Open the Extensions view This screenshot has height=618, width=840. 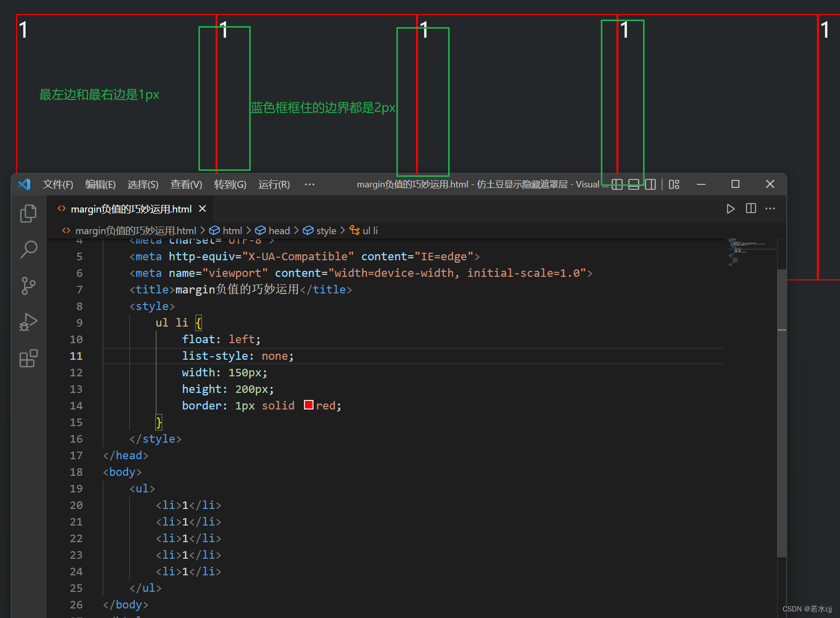28,358
